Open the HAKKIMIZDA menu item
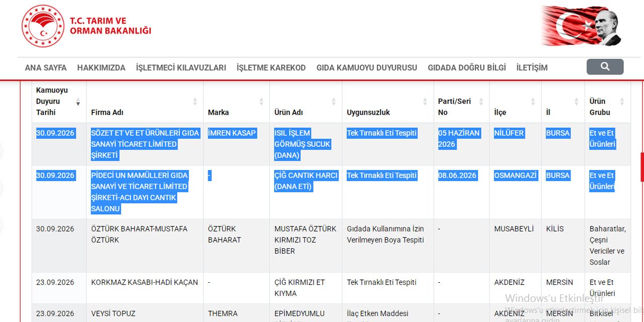Viewport: 644px width, 322px height. 101,67
